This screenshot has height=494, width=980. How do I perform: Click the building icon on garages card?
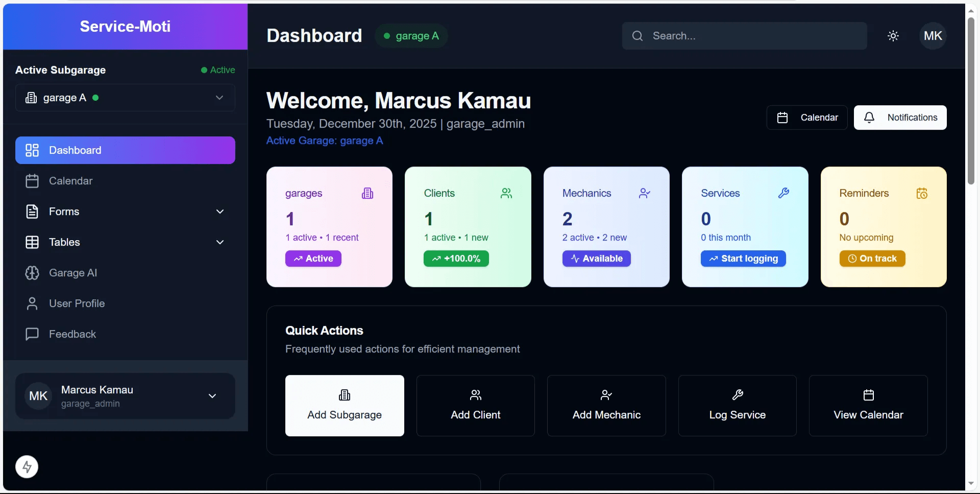coord(367,193)
